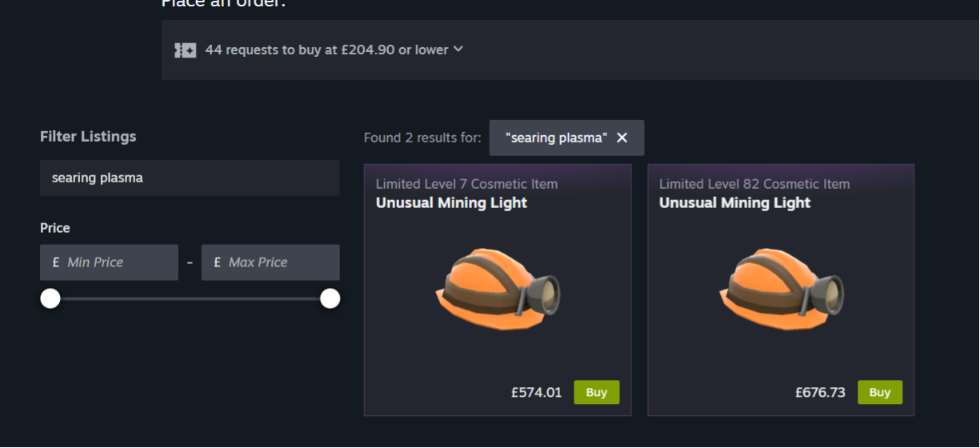This screenshot has width=980, height=448.
Task: Open the Level 7 Mining Light helmet image
Action: 498,288
